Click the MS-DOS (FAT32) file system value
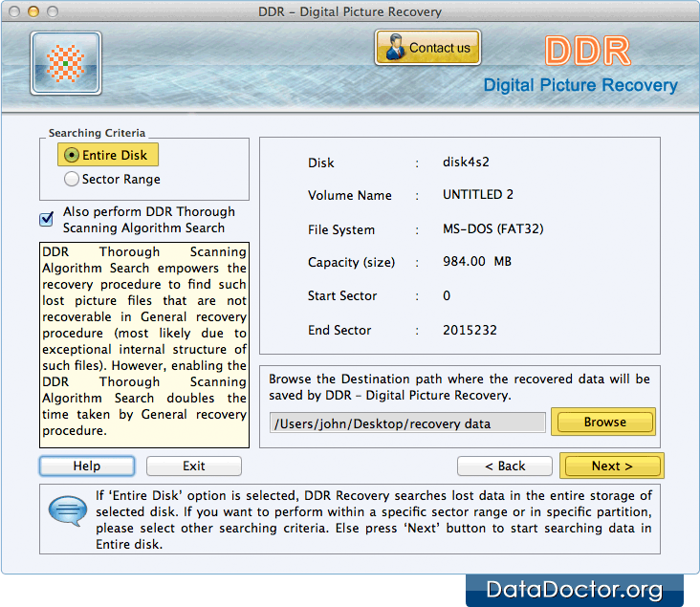The width and height of the screenshot is (700, 607). 492,229
